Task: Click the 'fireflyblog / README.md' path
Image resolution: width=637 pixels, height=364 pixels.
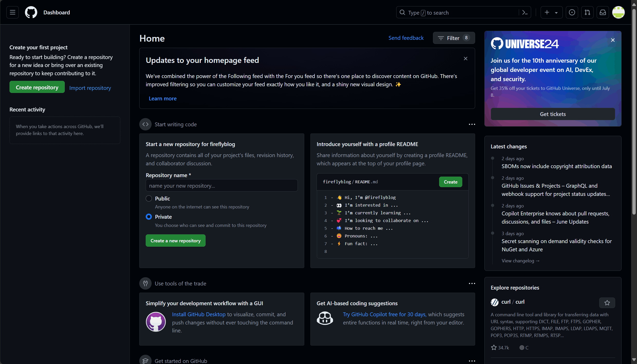Action: (350, 182)
